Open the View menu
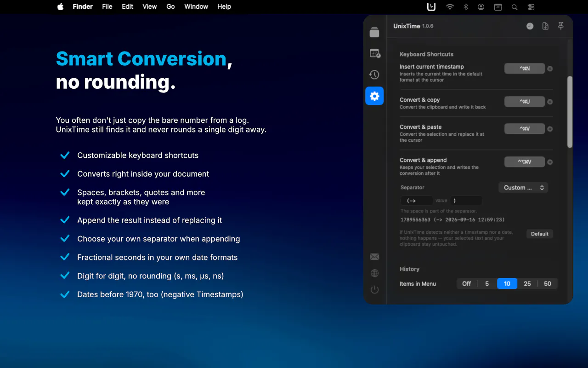588x368 pixels. 150,6
